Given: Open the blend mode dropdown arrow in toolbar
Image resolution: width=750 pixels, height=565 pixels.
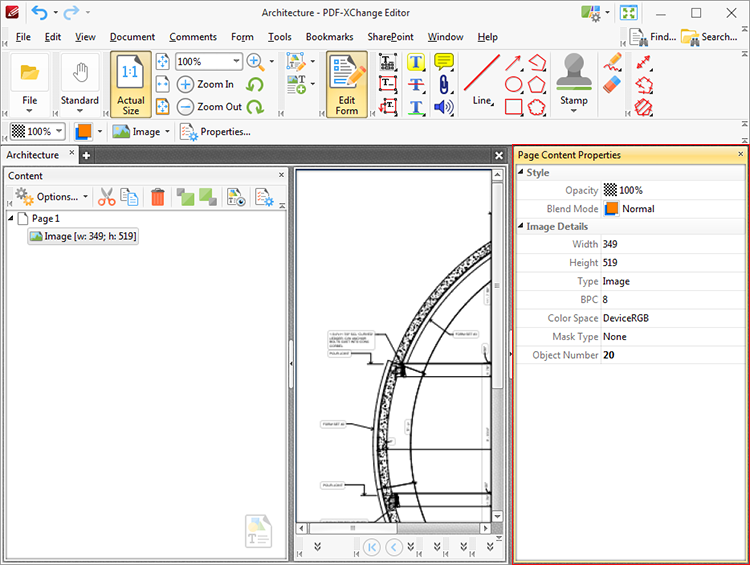Looking at the screenshot, I should 100,131.
